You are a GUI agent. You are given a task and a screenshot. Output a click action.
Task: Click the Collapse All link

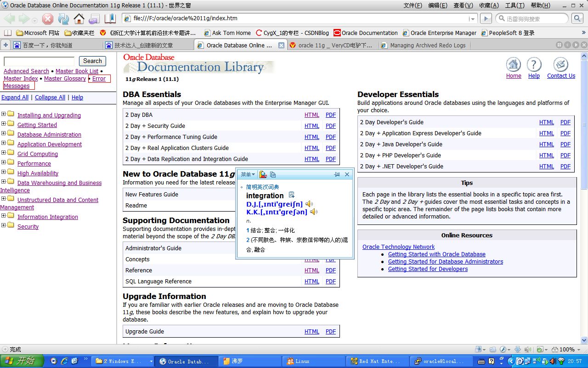[x=50, y=98]
